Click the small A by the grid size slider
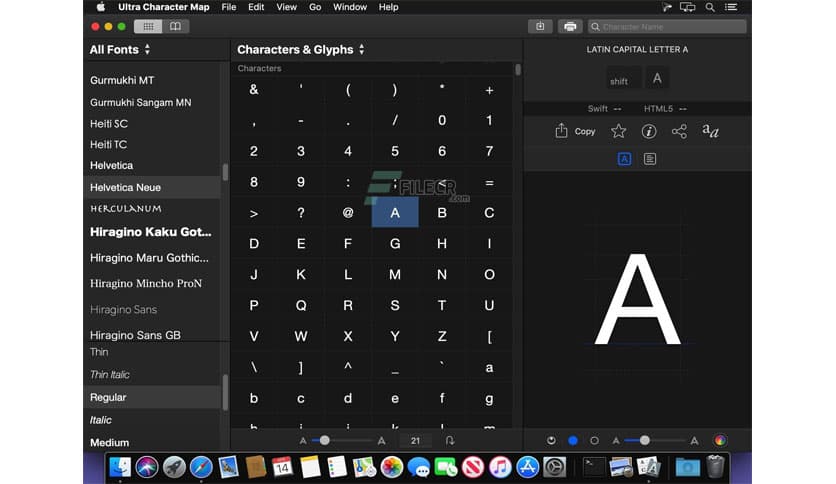This screenshot has height=484, width=836. 303,441
